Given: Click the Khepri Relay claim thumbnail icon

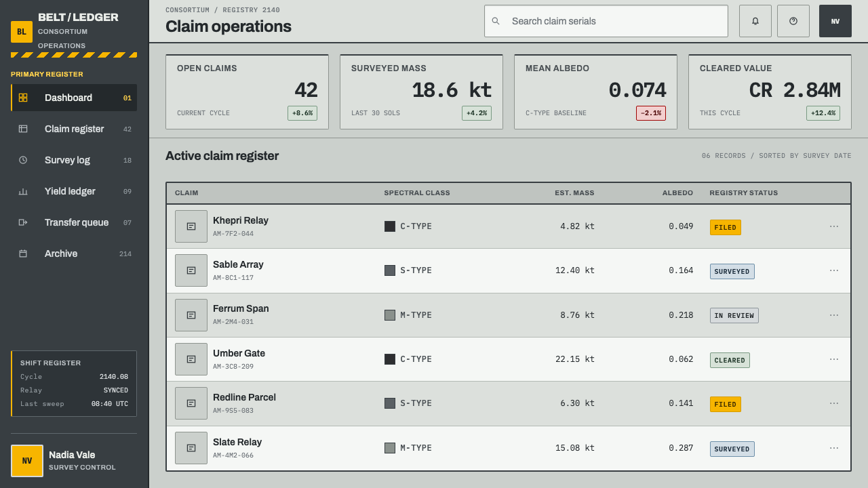Looking at the screenshot, I should coord(191,226).
